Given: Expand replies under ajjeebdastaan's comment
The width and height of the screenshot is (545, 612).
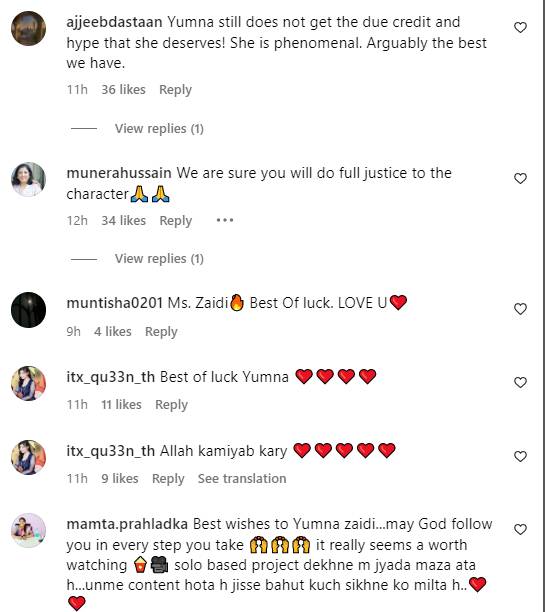Looking at the screenshot, I should pos(159,128).
